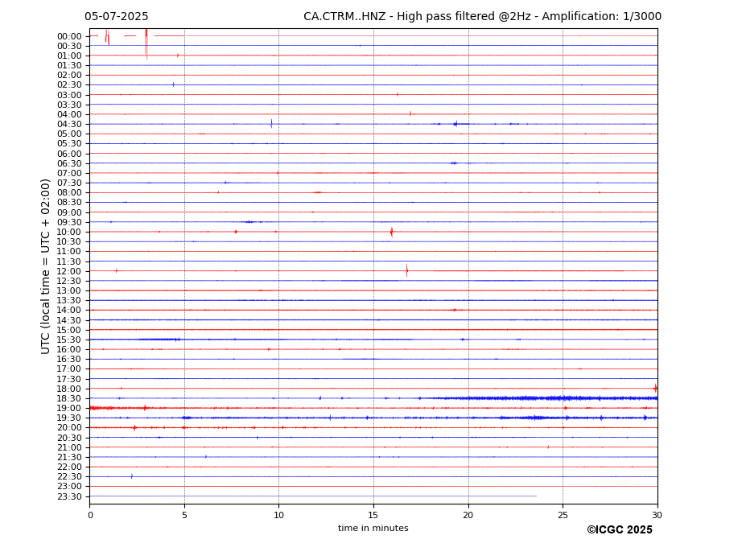The image size is (746, 560).
Task: Click the 14:00 row time label
Action: pos(69,311)
